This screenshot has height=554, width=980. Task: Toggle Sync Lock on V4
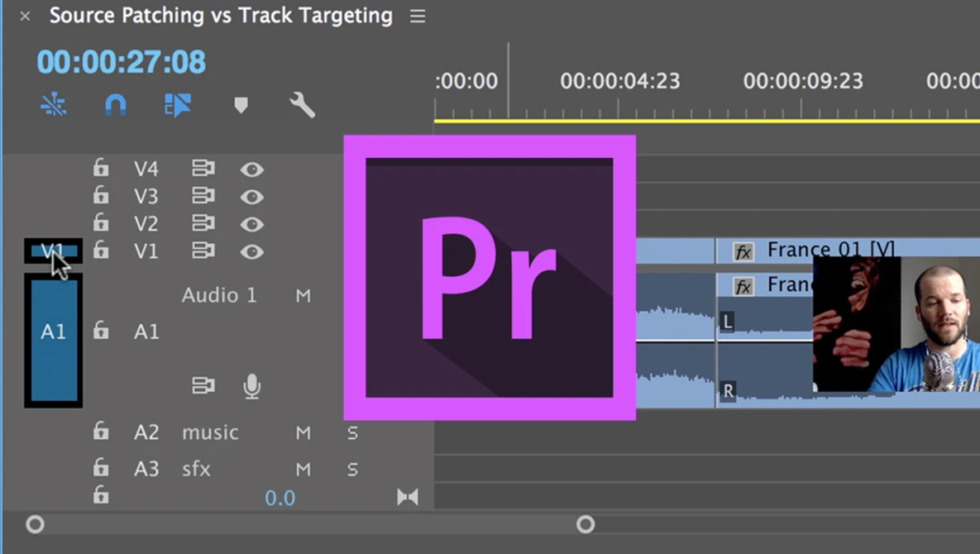click(203, 168)
